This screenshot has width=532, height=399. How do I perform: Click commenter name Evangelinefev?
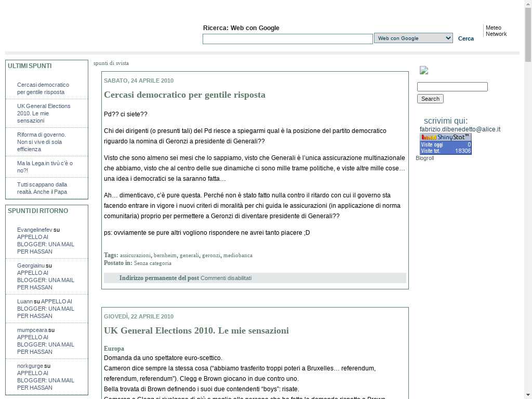coord(34,230)
